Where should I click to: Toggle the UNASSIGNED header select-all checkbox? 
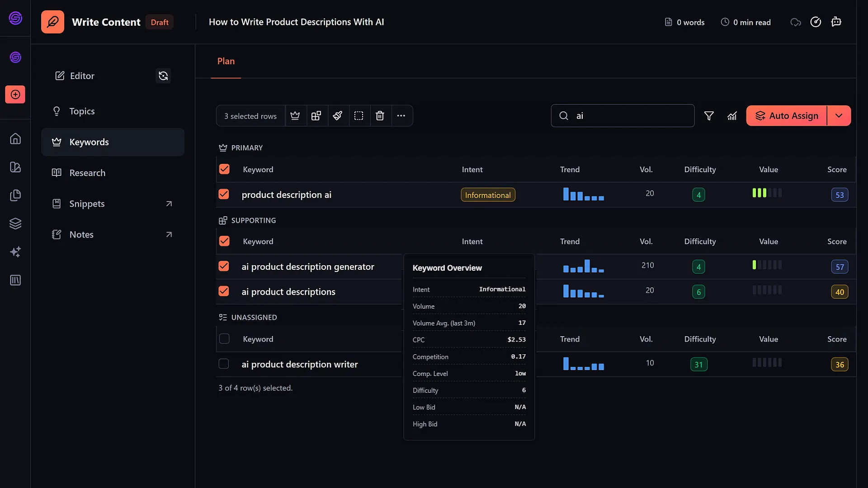(x=224, y=338)
